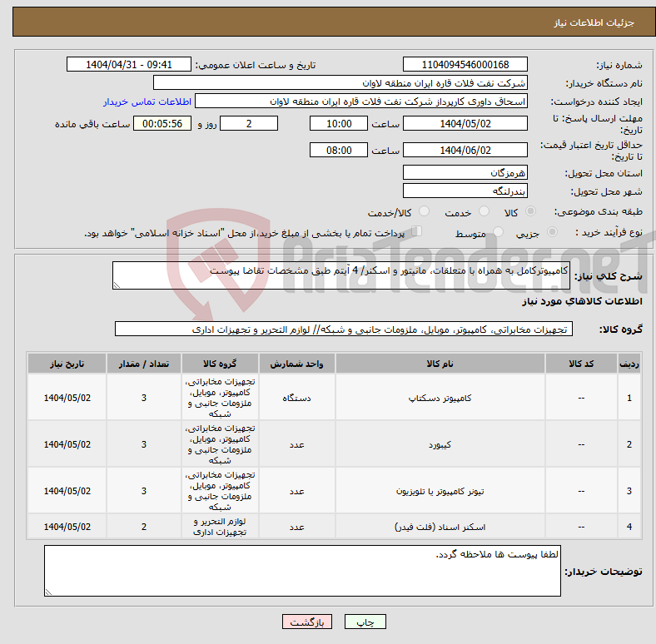Image resolution: width=656 pixels, height=644 pixels.
Task: Click the ردیف column header
Action: [629, 364]
